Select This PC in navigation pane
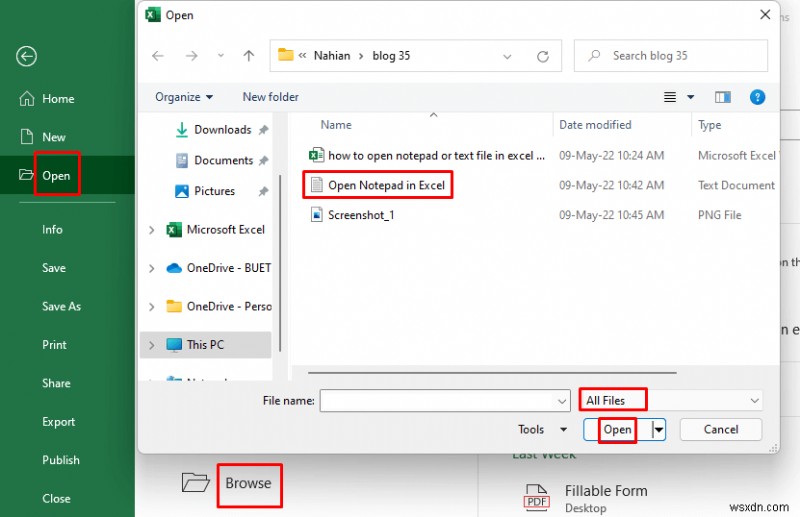The height and width of the screenshot is (517, 800). pos(205,345)
